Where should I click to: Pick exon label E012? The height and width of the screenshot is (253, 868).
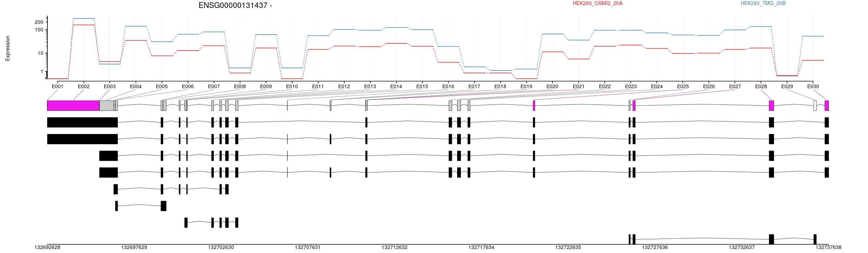pyautogui.click(x=344, y=86)
